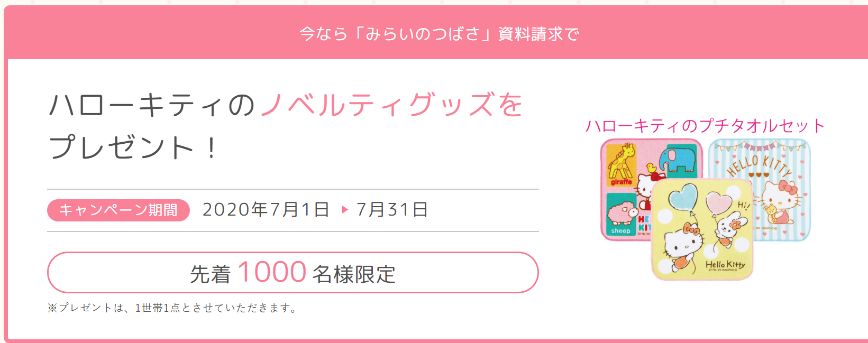Click the footnote about 1世帯1点
Image resolution: width=868 pixels, height=343 pixels.
click(172, 308)
